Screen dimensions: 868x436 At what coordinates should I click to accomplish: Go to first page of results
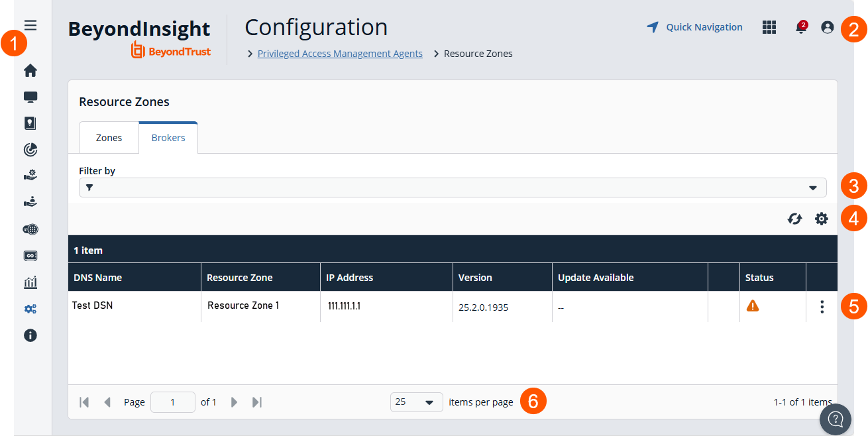[x=84, y=402]
